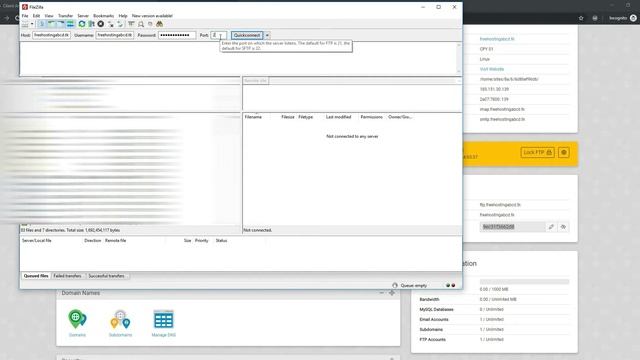The image size is (640, 360).
Task: Expand the Quickconnect history dropdown arrow
Action: (x=267, y=36)
